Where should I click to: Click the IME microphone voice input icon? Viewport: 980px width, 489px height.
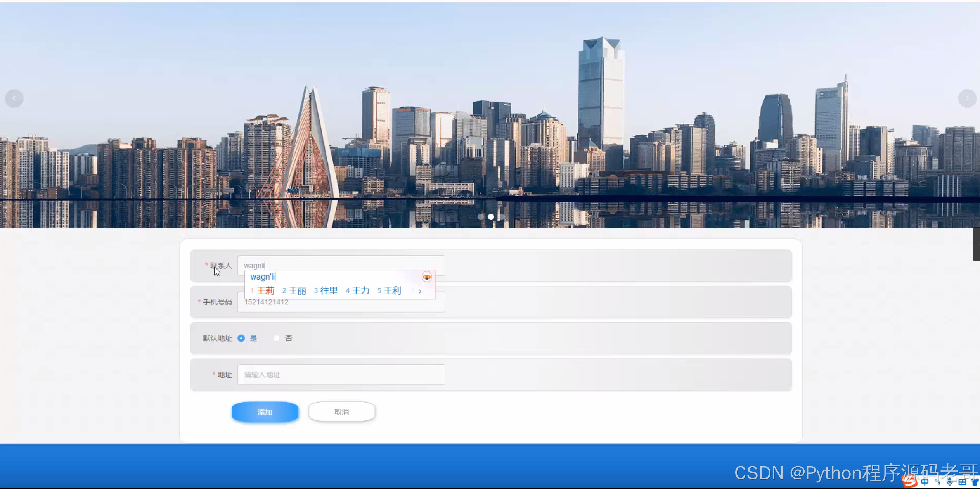949,482
